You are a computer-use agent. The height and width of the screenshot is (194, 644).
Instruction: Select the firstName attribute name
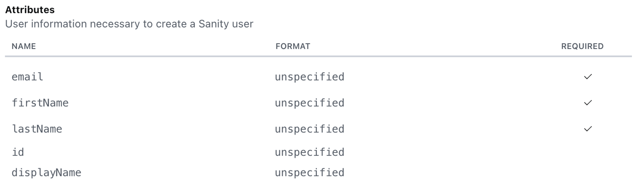40,103
